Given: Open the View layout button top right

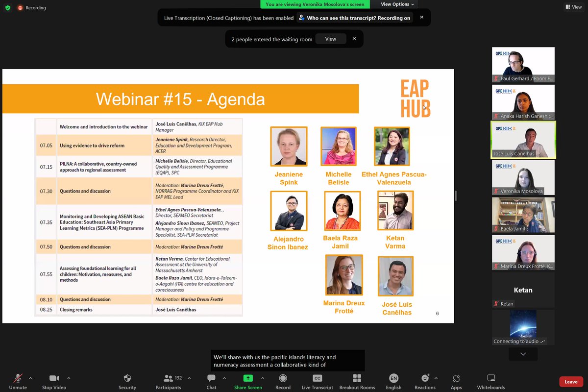Looking at the screenshot, I should click(573, 7).
